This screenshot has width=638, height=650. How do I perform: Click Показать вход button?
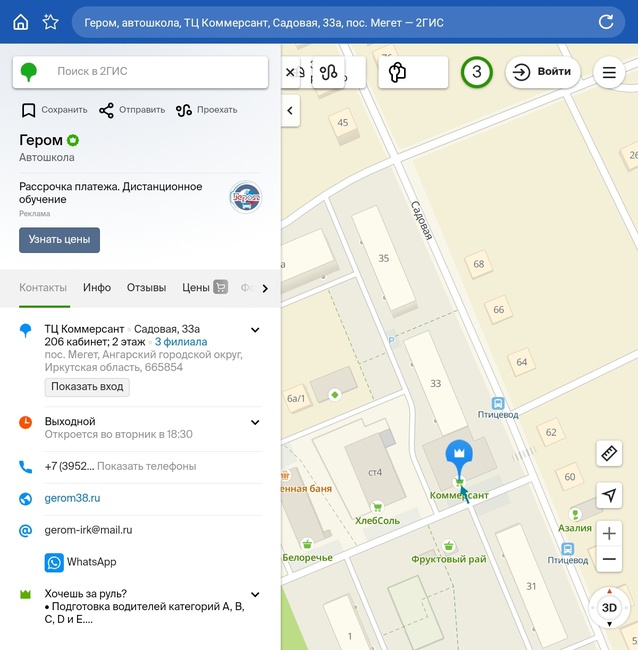(x=87, y=387)
